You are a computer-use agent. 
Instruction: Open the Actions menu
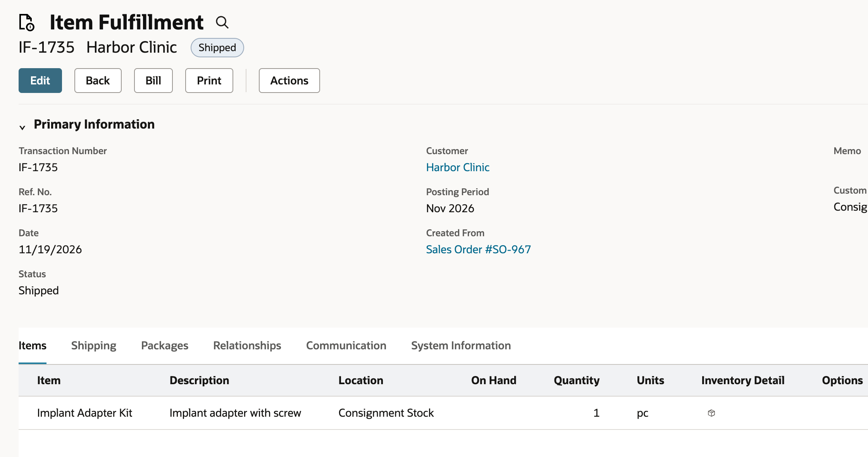(289, 81)
